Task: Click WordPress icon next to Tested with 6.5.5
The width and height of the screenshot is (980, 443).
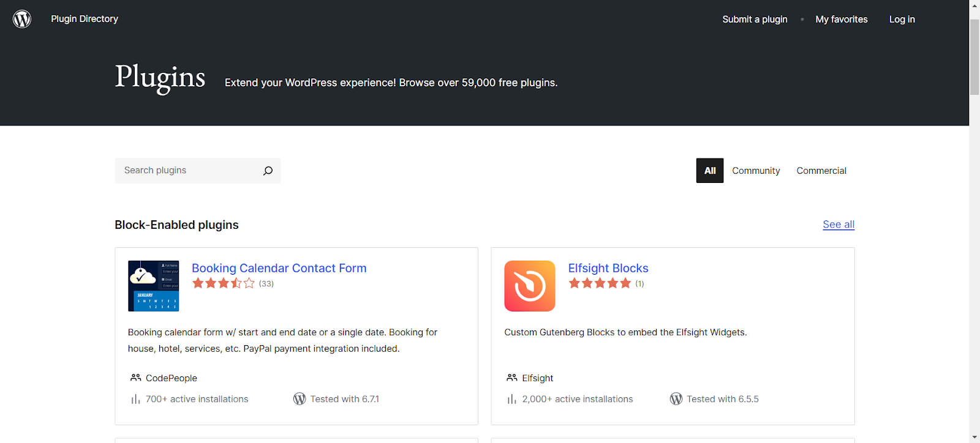Action: tap(676, 399)
